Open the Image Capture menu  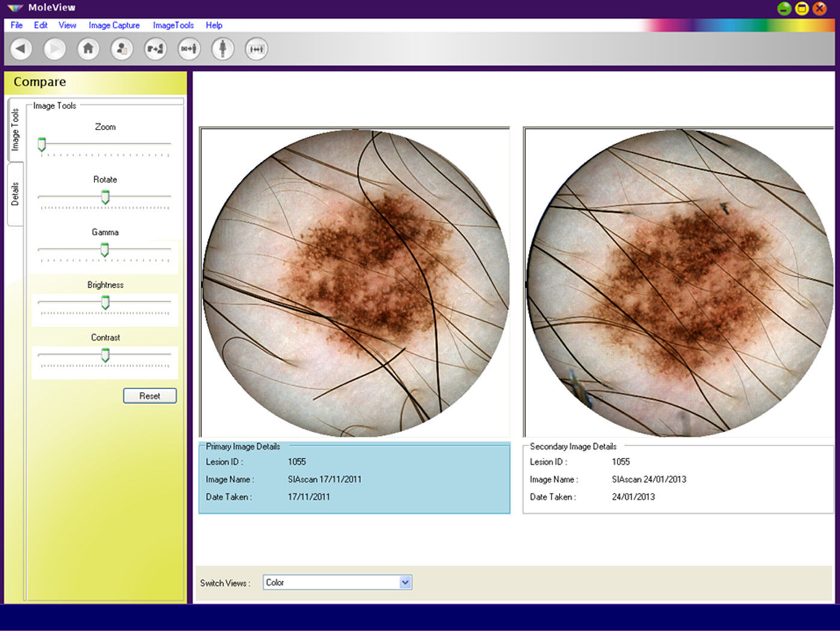(x=114, y=25)
